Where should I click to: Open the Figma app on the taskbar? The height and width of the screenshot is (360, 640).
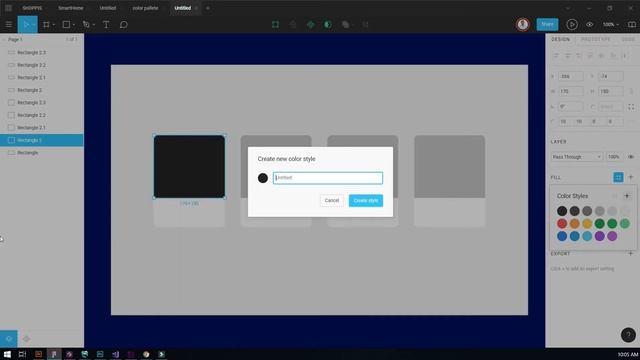pyautogui.click(x=54, y=354)
